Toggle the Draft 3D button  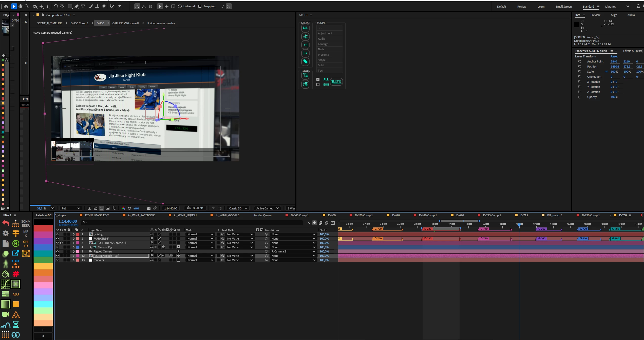pos(195,208)
